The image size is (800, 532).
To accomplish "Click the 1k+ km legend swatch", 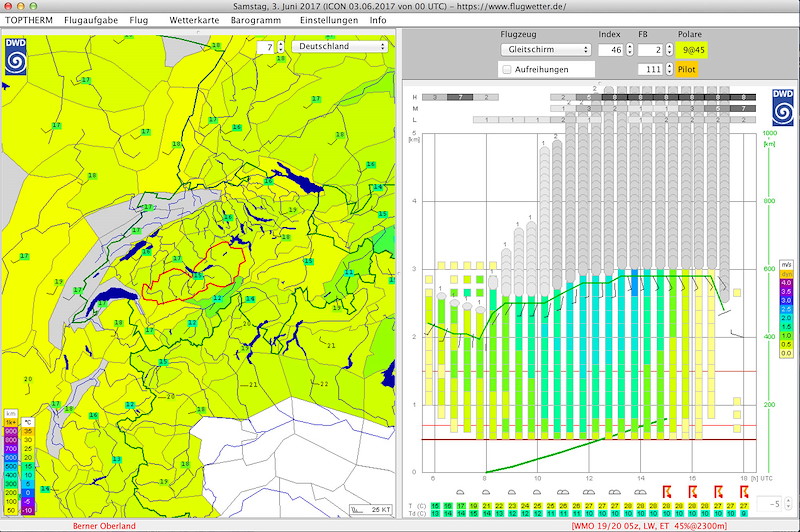I will (x=11, y=422).
